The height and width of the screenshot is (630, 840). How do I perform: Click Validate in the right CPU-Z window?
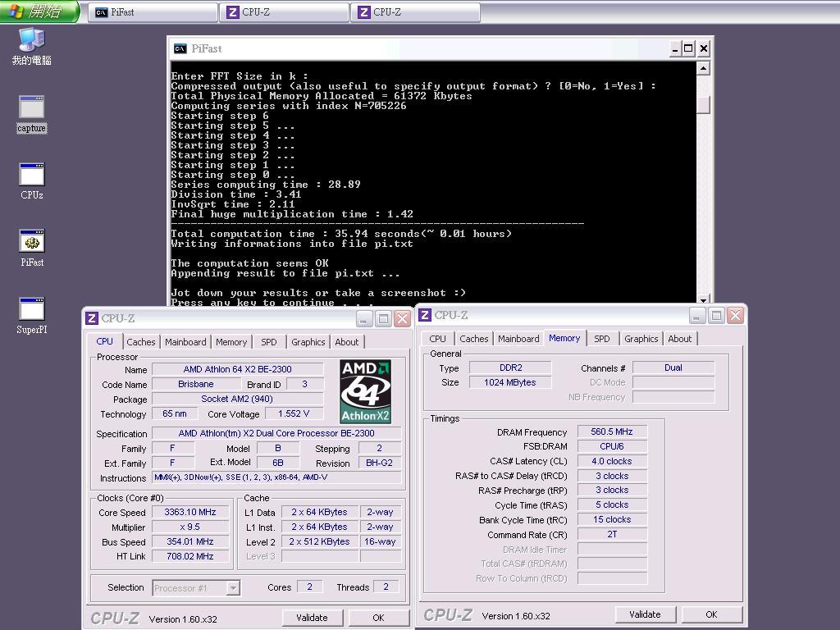coord(645,614)
